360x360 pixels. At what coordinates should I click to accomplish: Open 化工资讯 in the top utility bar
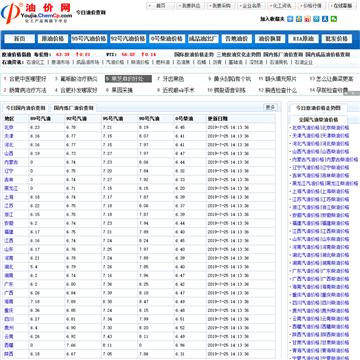coord(282,6)
